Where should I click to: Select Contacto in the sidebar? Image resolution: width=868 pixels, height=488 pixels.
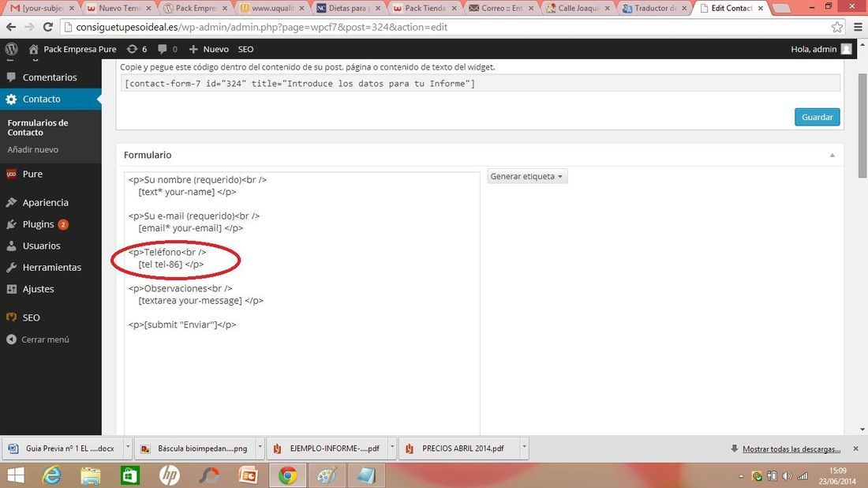51,99
